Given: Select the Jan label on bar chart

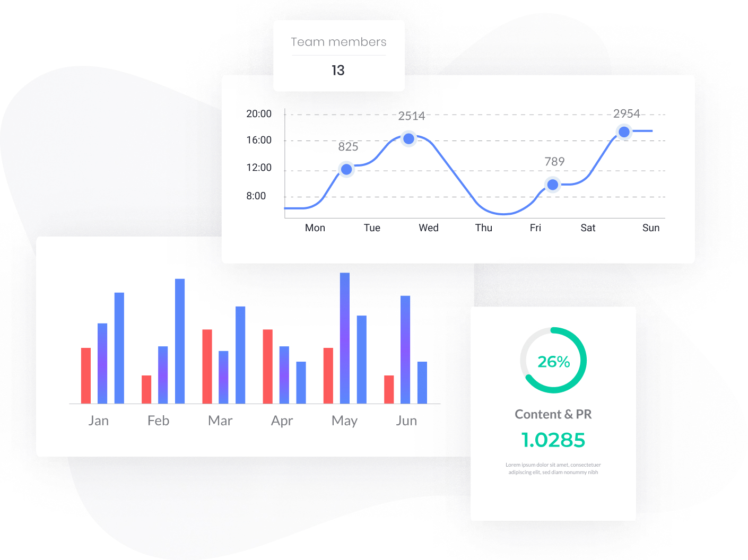Looking at the screenshot, I should click(x=99, y=421).
